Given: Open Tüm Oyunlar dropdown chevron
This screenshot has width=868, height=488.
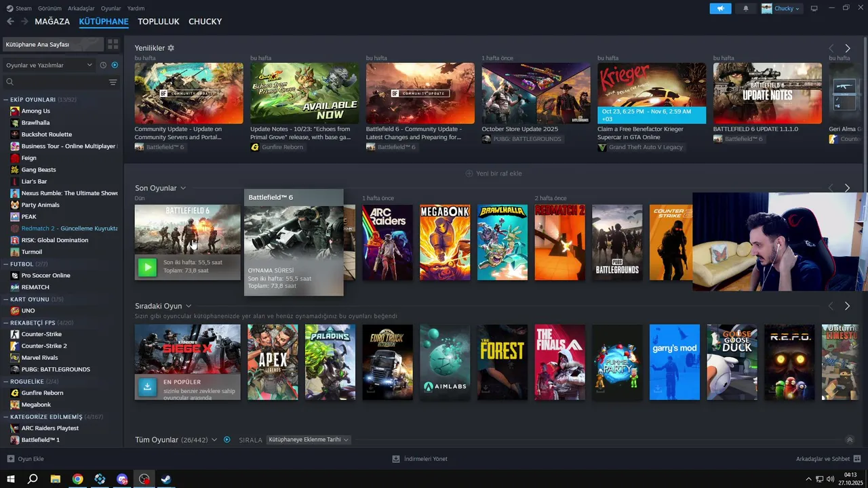Looking at the screenshot, I should tap(214, 439).
